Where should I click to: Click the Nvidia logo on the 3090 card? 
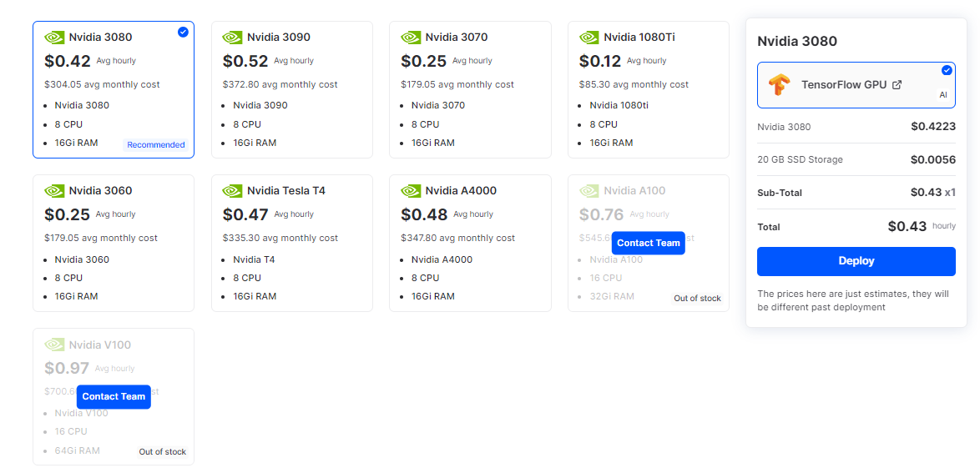coord(233,38)
